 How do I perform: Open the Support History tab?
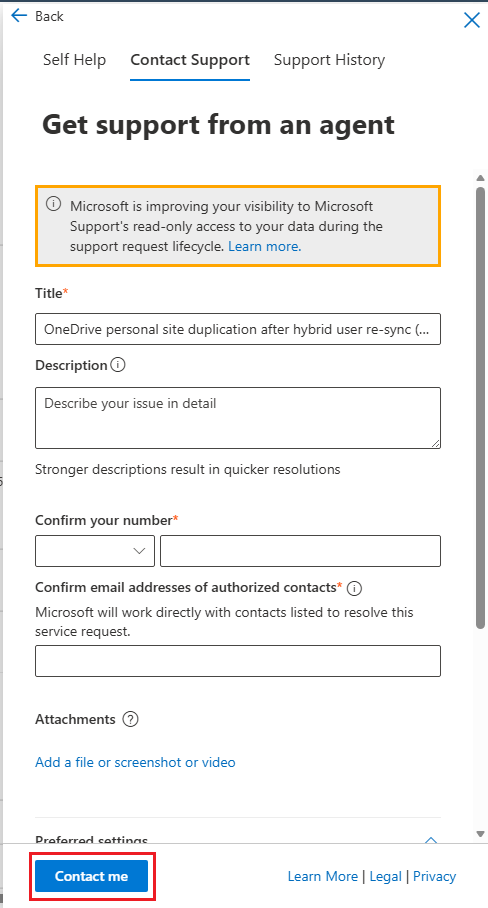[329, 60]
